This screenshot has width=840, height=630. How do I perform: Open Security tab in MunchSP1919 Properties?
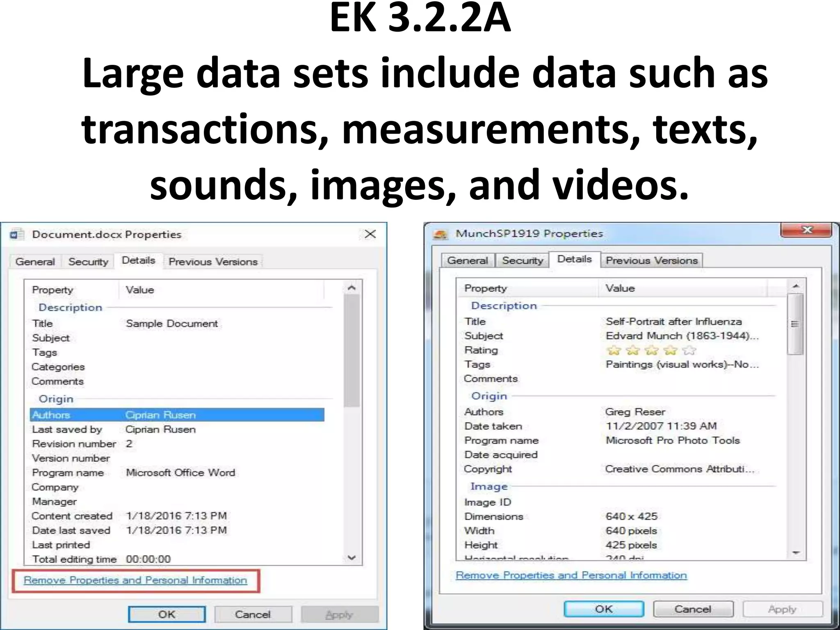pyautogui.click(x=523, y=260)
